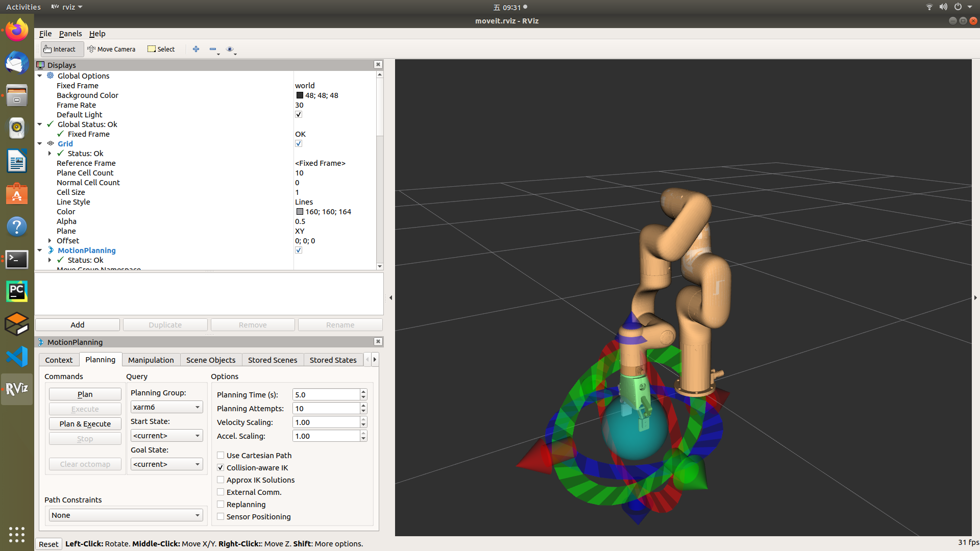Viewport: 980px width, 551px height.
Task: Click Grid Color swatch 160; 160; 164
Action: tap(300, 212)
